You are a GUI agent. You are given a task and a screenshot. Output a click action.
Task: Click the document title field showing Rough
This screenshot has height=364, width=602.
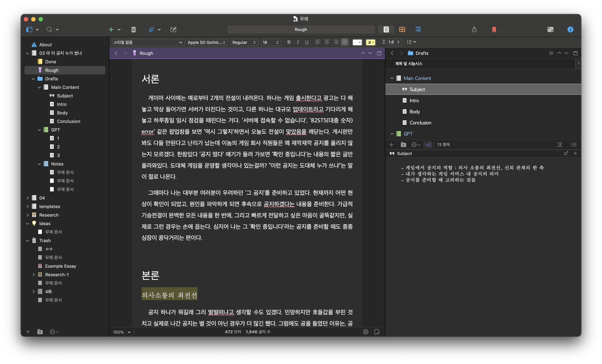coord(301,30)
